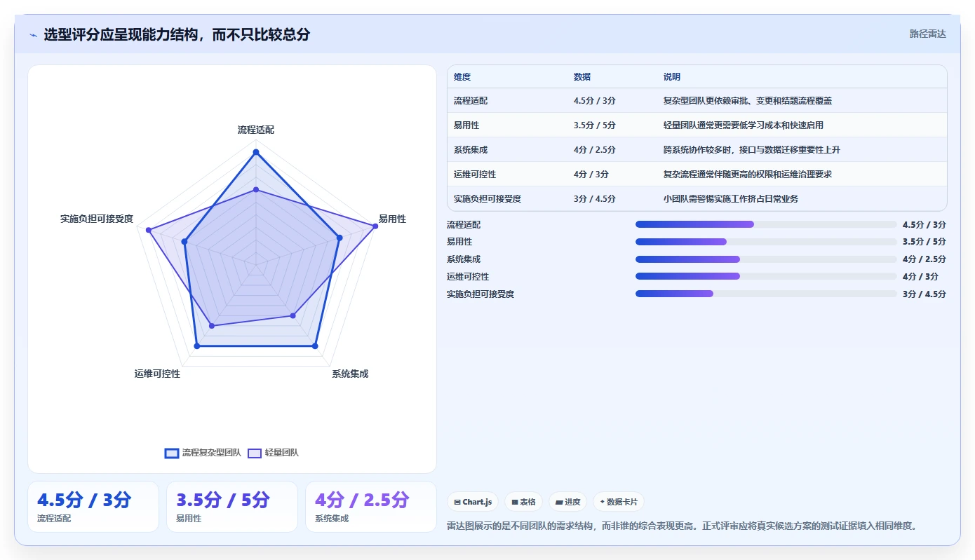This screenshot has width=975, height=560.
Task: Click the 运维可控性 axis label on the radar
Action: pyautogui.click(x=157, y=374)
